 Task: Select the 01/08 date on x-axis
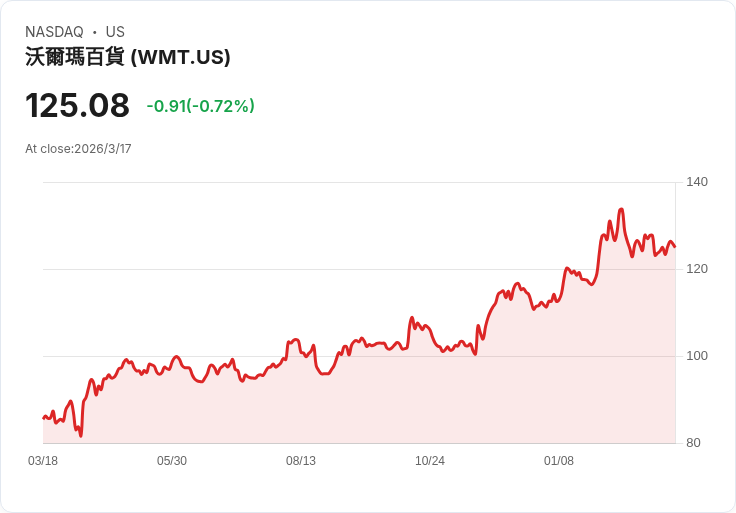558,461
